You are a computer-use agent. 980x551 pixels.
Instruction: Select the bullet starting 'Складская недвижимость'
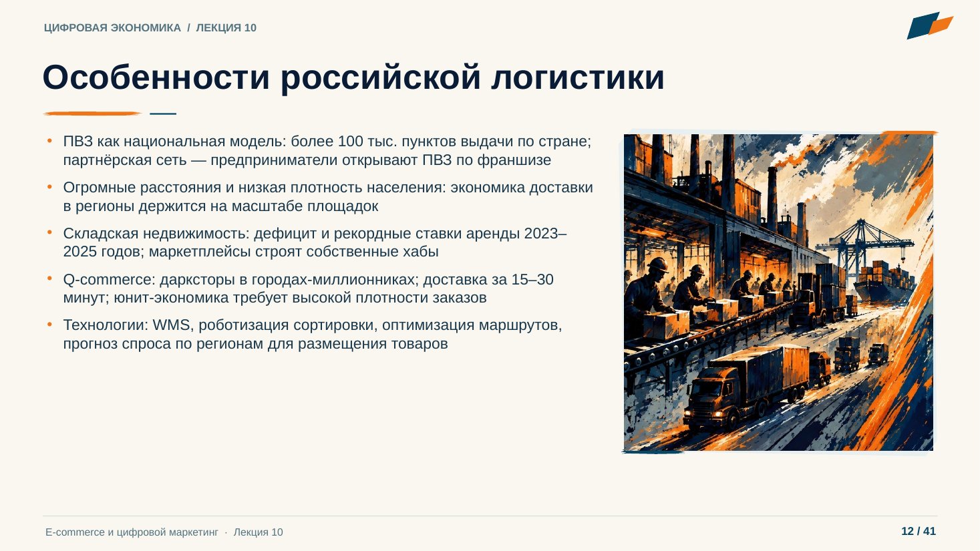click(315, 242)
